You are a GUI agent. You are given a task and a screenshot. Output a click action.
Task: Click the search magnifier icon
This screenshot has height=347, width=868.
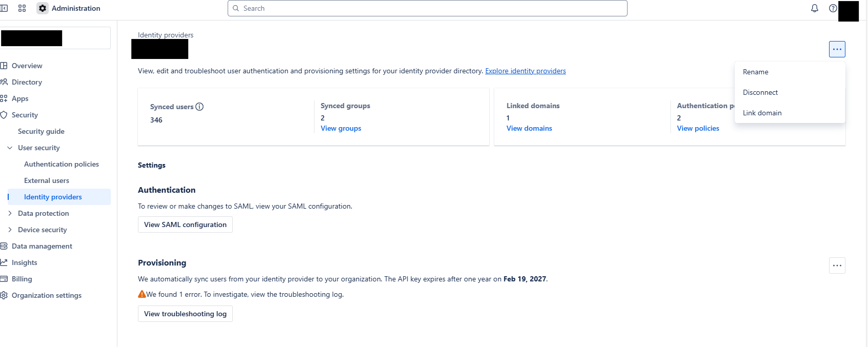(236, 8)
